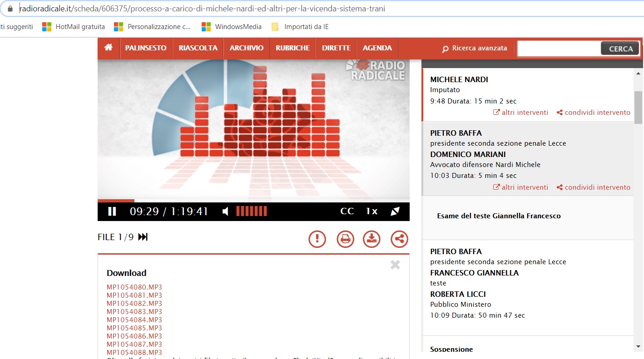Close the Download panel

click(395, 265)
